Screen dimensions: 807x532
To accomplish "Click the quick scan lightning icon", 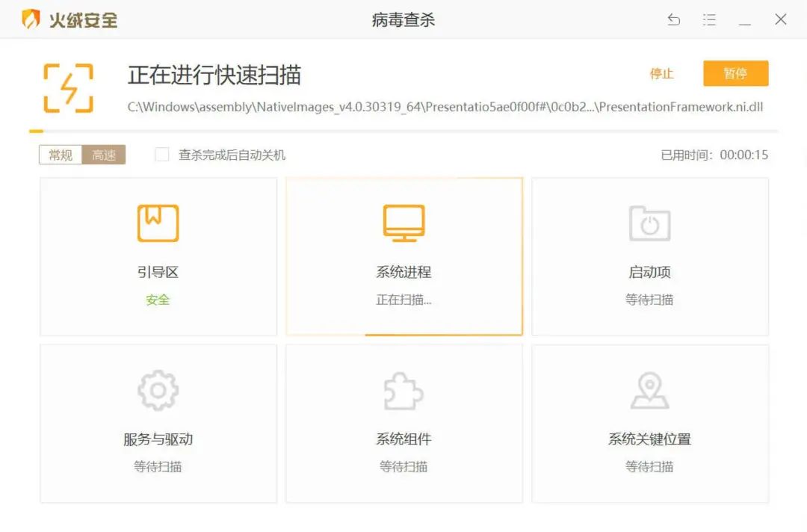I will (x=68, y=84).
